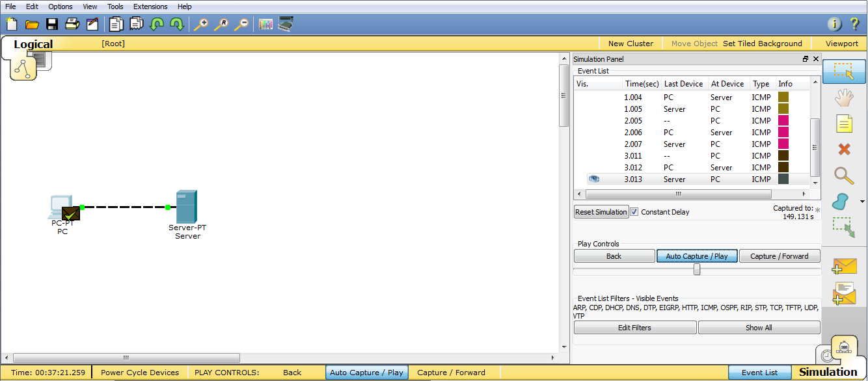
Task: Toggle eye visibility on 3.013 event
Action: [x=593, y=179]
